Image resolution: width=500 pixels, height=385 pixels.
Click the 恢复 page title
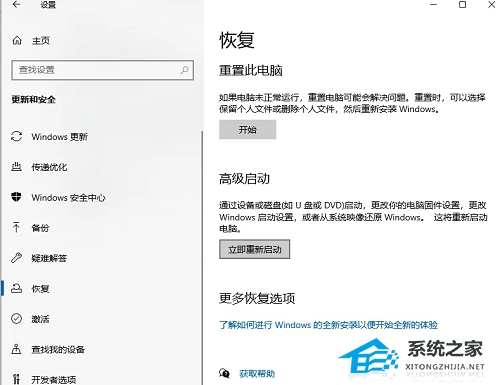(237, 40)
